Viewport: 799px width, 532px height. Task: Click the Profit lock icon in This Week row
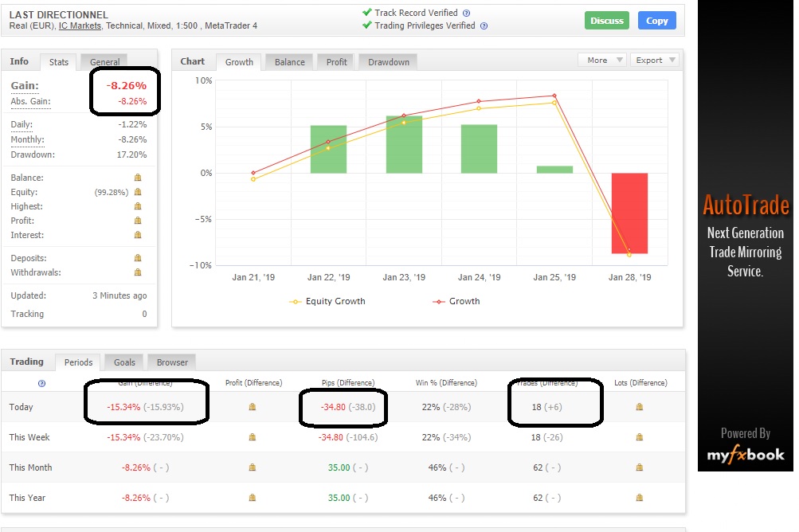(253, 436)
